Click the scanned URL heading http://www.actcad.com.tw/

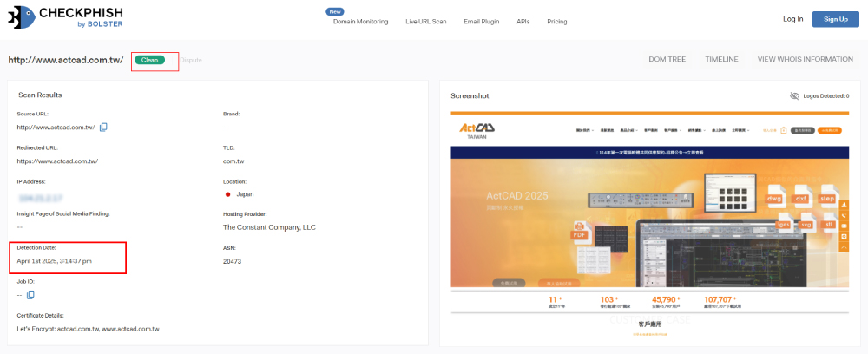click(65, 60)
